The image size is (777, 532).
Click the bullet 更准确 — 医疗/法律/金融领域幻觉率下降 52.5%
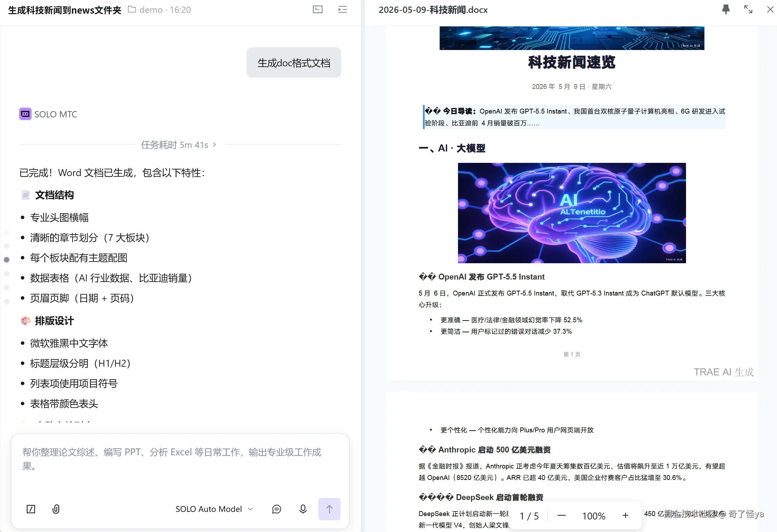[511, 320]
